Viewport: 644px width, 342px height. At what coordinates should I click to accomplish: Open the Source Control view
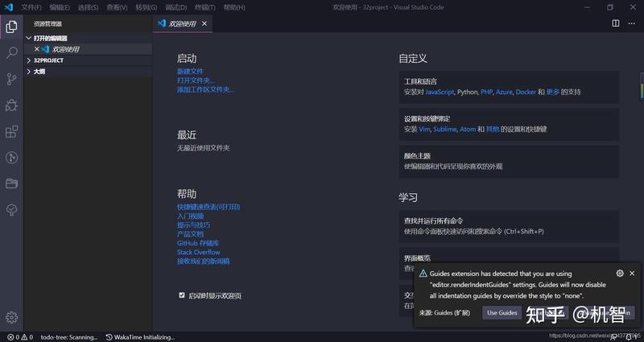click(11, 79)
